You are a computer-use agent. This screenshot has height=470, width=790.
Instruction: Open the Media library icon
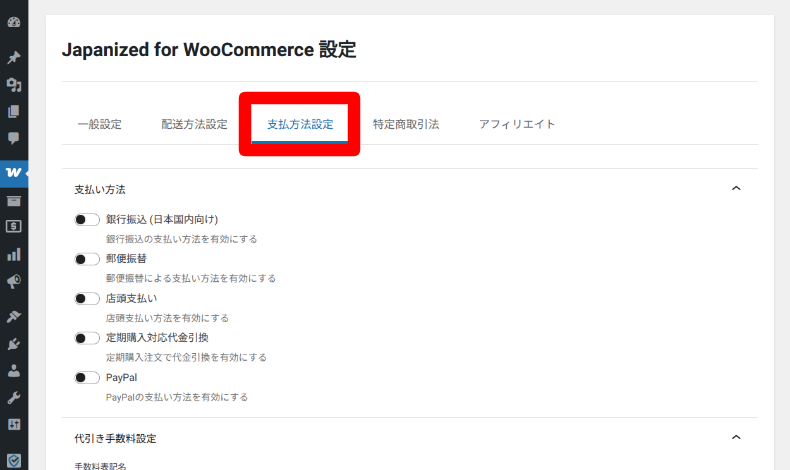click(x=14, y=85)
